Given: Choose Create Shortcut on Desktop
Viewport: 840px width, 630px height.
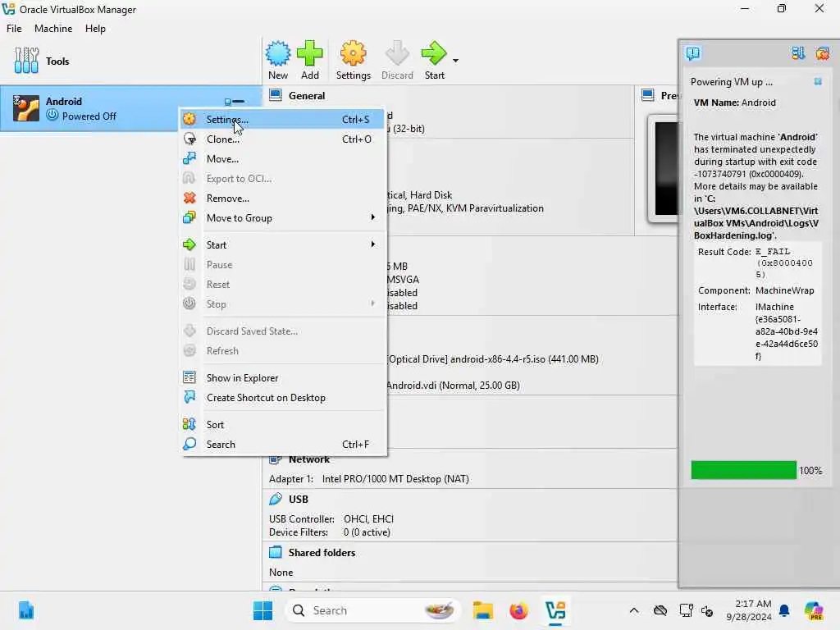Looking at the screenshot, I should coord(283,398).
